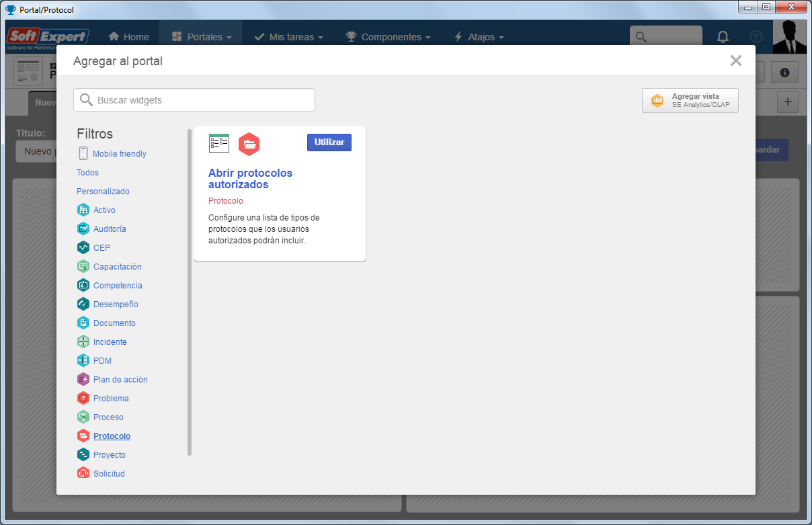Click the Capacitación filter hexagon icon
The image size is (812, 525).
(x=83, y=266)
